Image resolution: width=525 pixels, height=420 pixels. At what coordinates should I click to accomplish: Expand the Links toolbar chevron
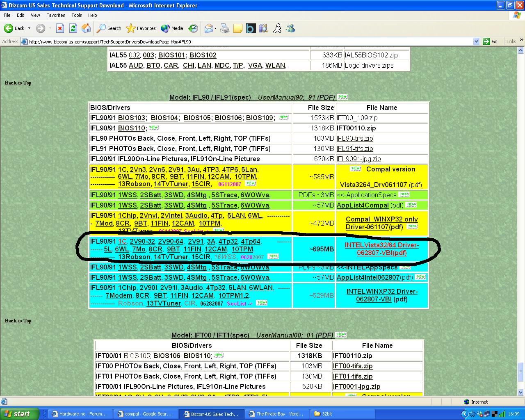click(x=522, y=41)
